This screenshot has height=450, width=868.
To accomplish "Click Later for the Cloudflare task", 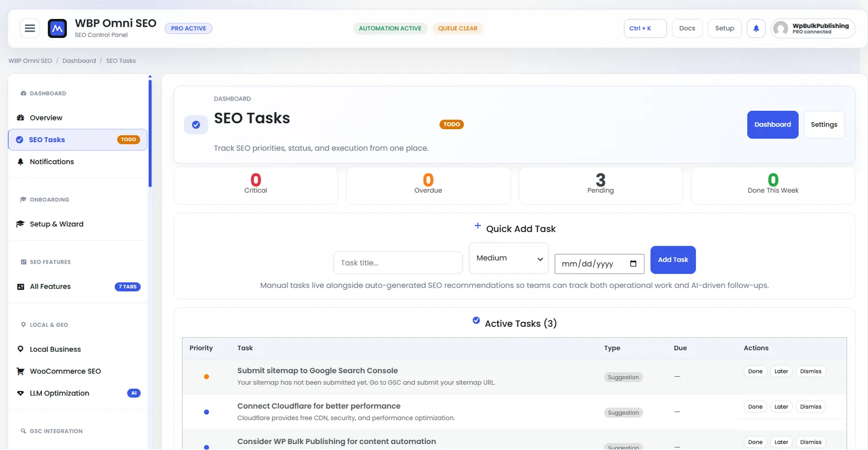I will click(x=781, y=407).
